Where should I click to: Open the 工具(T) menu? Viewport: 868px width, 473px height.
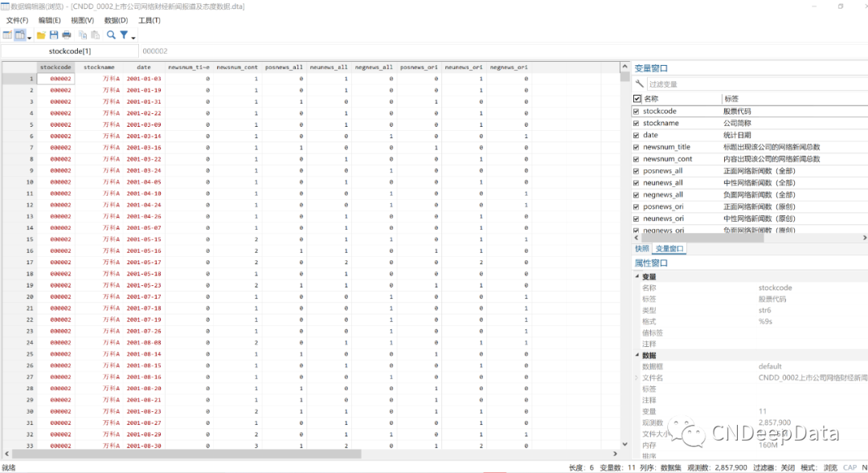click(x=149, y=20)
